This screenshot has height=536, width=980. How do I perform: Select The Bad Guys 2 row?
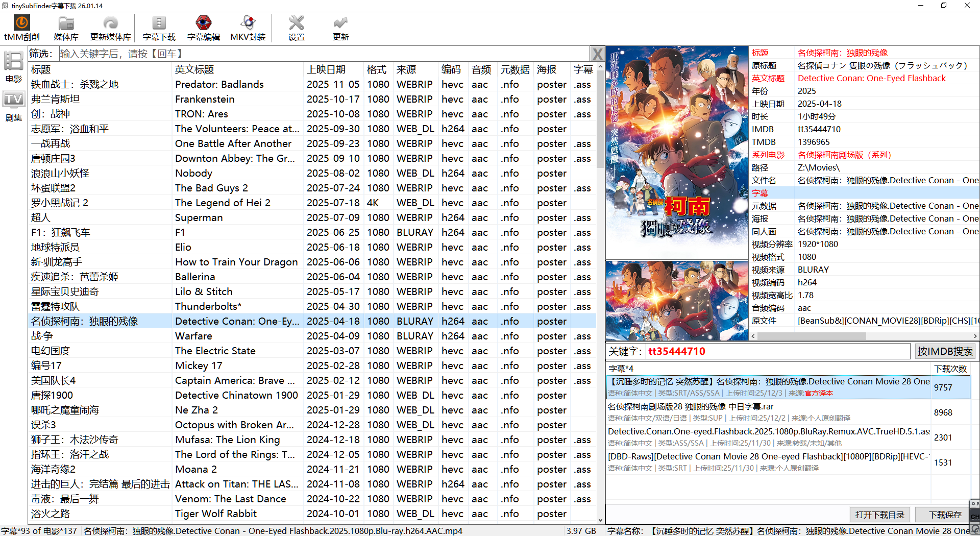312,188
